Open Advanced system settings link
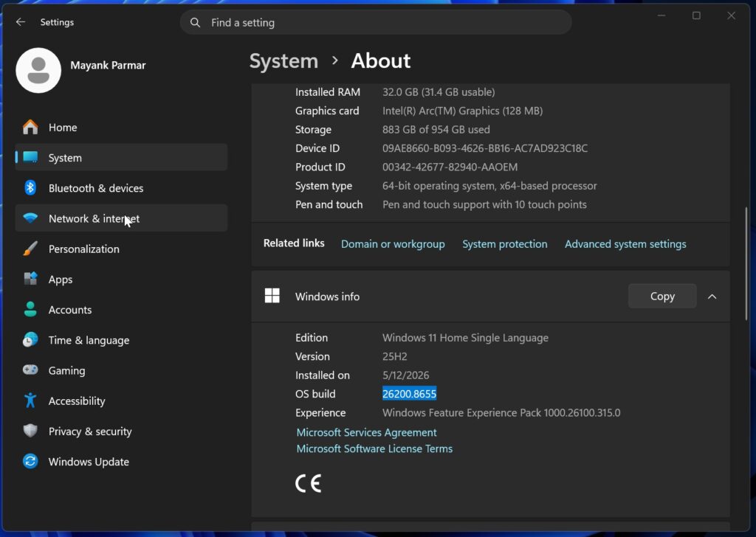Viewport: 756px width, 537px height. point(625,244)
